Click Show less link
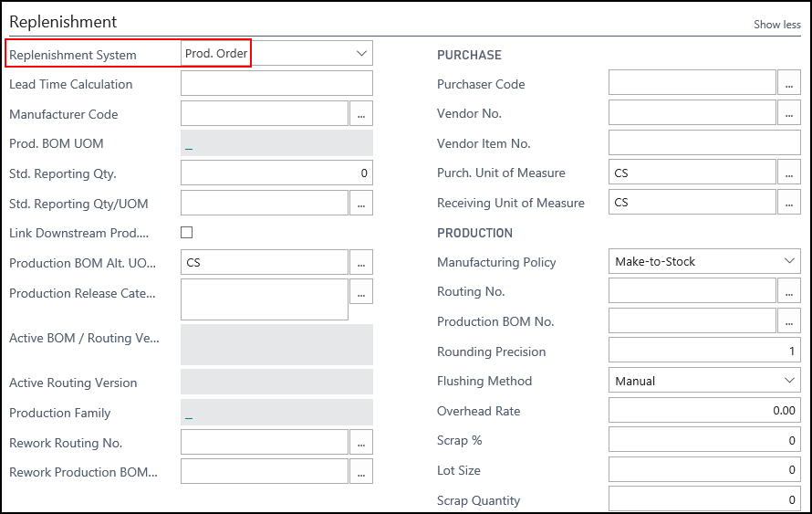 click(776, 25)
